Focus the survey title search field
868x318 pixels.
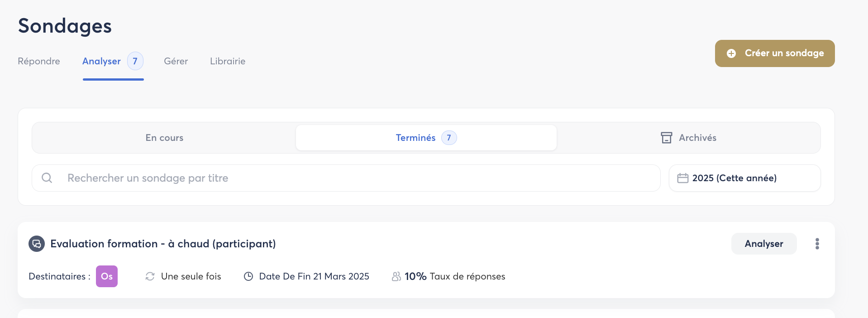click(353, 178)
